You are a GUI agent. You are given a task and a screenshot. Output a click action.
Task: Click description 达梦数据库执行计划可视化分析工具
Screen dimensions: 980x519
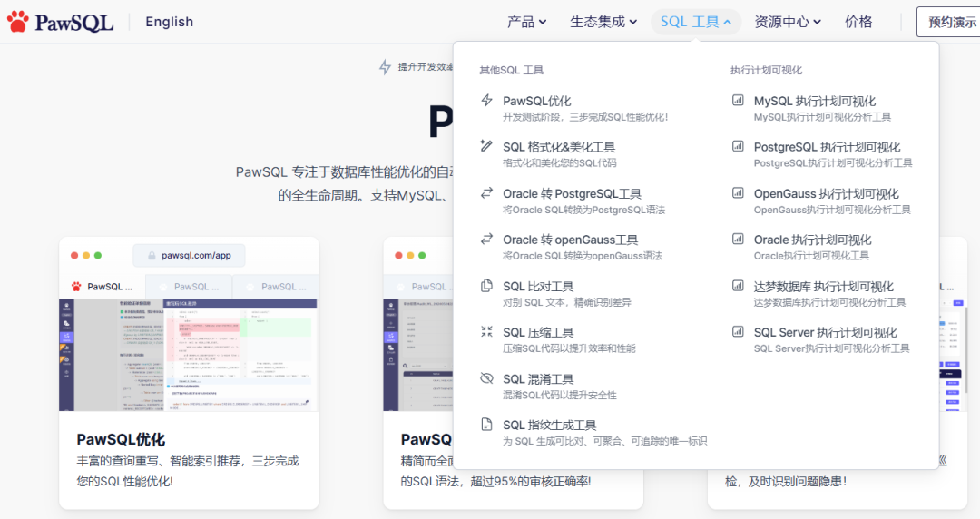click(830, 303)
